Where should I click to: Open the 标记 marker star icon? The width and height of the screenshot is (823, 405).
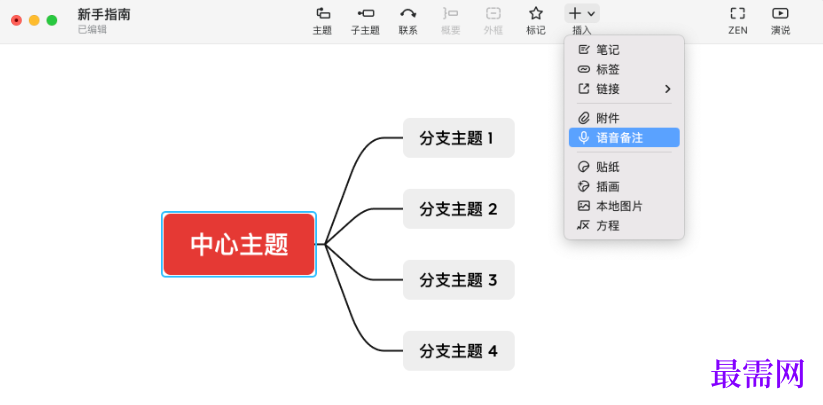coord(535,14)
